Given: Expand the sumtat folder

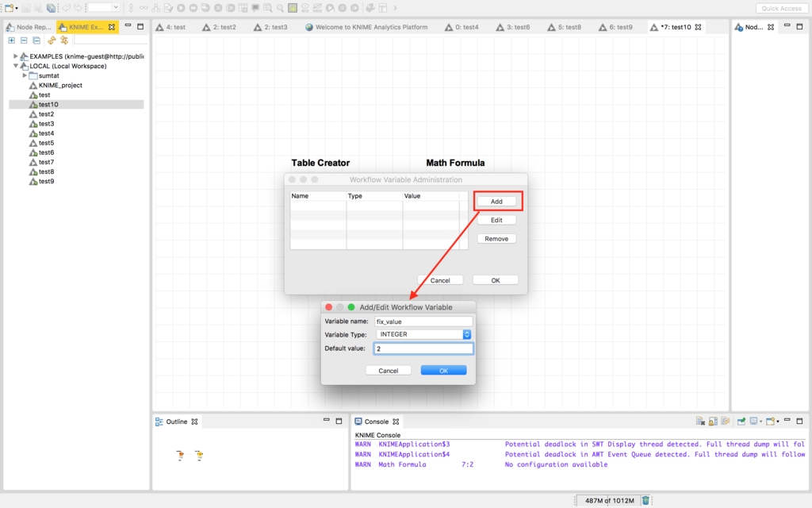Looking at the screenshot, I should pyautogui.click(x=25, y=75).
